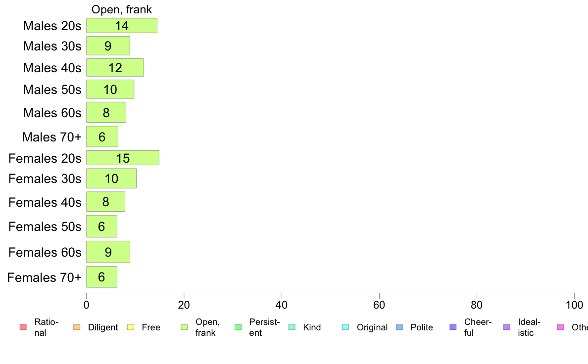Click the Females 50s row label

(45, 227)
